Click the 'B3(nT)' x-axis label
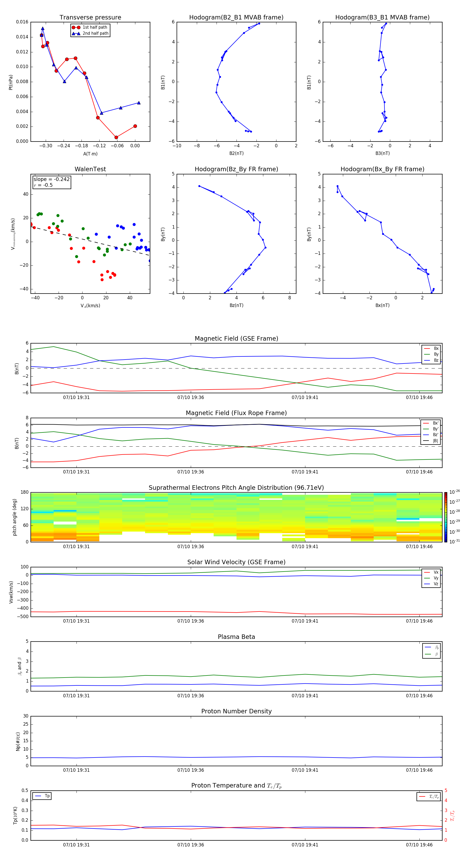 pyautogui.click(x=382, y=153)
